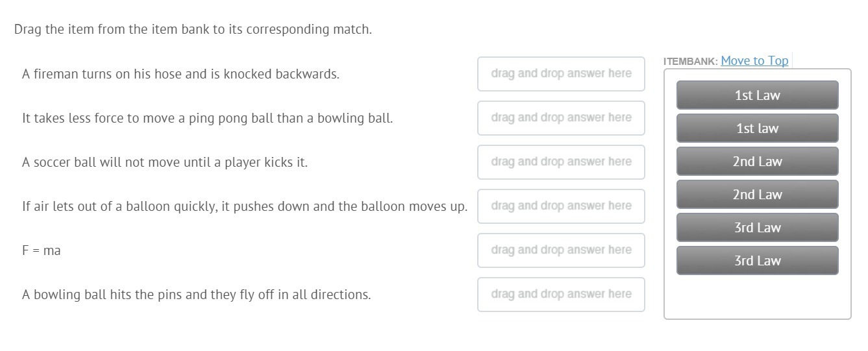Select the capitalized '1st Law' item bank button
Viewport: 868px width, 351px height.
coord(757,95)
